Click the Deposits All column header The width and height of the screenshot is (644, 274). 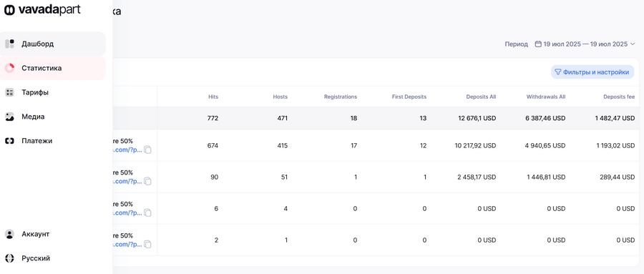coord(481,97)
